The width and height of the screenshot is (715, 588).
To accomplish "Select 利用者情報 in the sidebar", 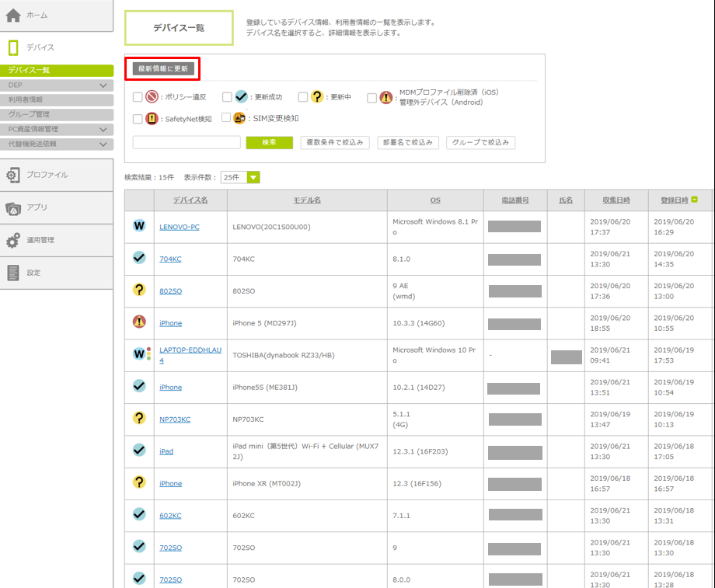I will click(26, 100).
